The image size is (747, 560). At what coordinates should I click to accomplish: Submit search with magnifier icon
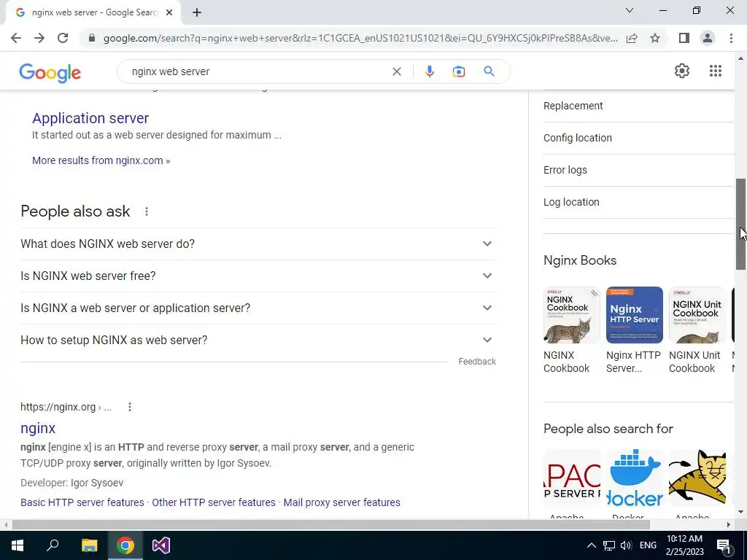(489, 71)
